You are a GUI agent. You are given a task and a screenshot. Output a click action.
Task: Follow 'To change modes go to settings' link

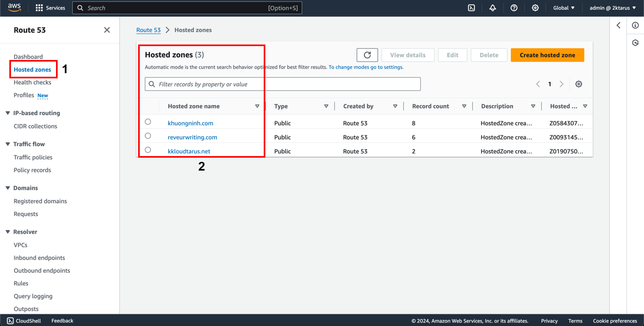tap(366, 67)
